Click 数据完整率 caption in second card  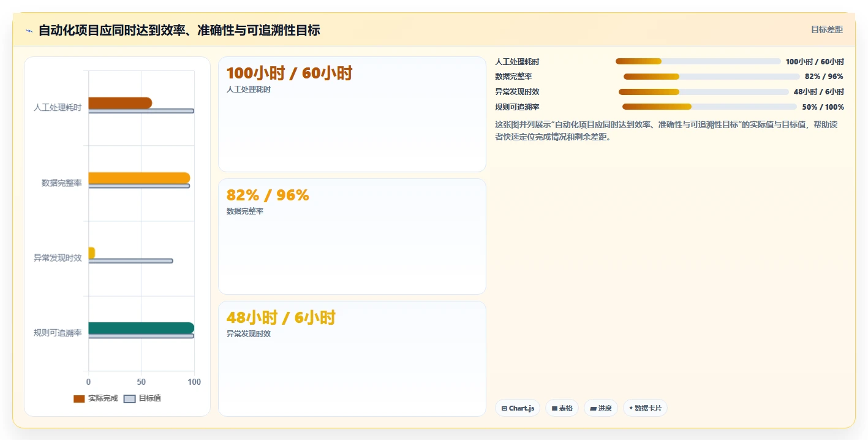click(244, 211)
